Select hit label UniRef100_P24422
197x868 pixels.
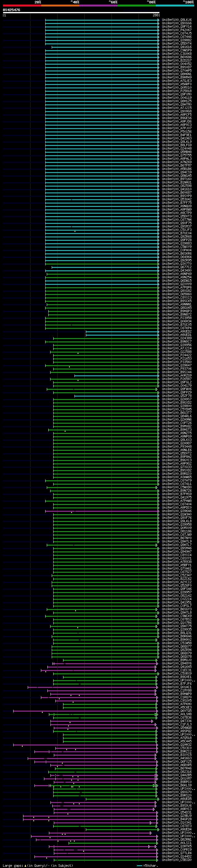click(177, 355)
